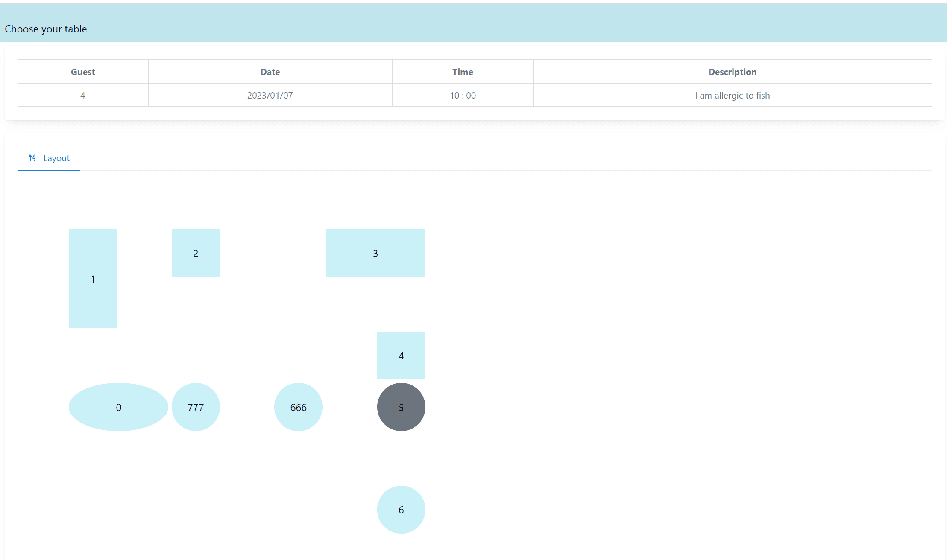
Task: Pick round table 777
Action: 196,407
